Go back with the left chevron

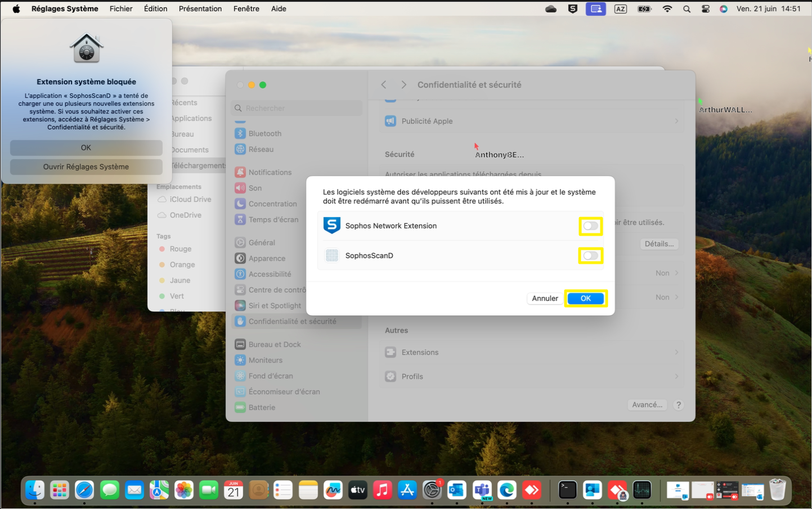[384, 84]
